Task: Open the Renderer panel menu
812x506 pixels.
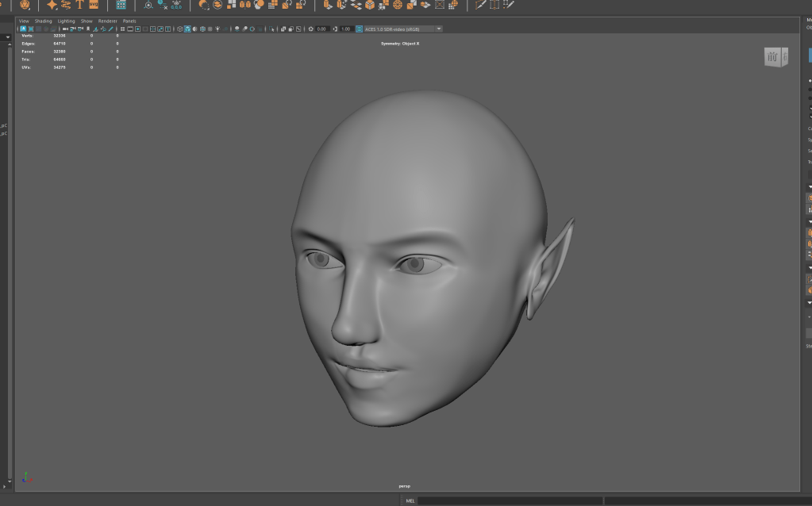Action: click(107, 21)
